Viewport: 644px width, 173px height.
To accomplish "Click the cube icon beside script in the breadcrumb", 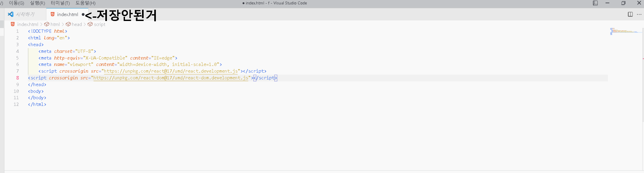I will click(90, 24).
